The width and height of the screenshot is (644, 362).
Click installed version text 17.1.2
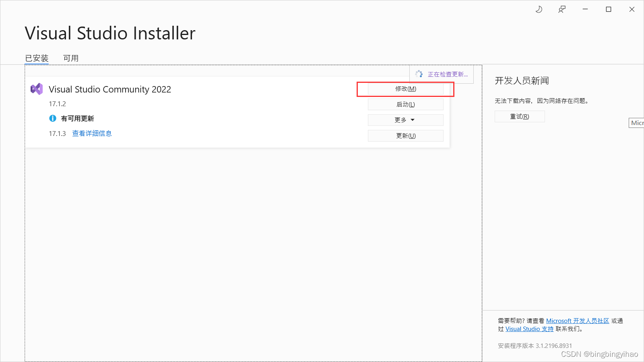pyautogui.click(x=58, y=104)
